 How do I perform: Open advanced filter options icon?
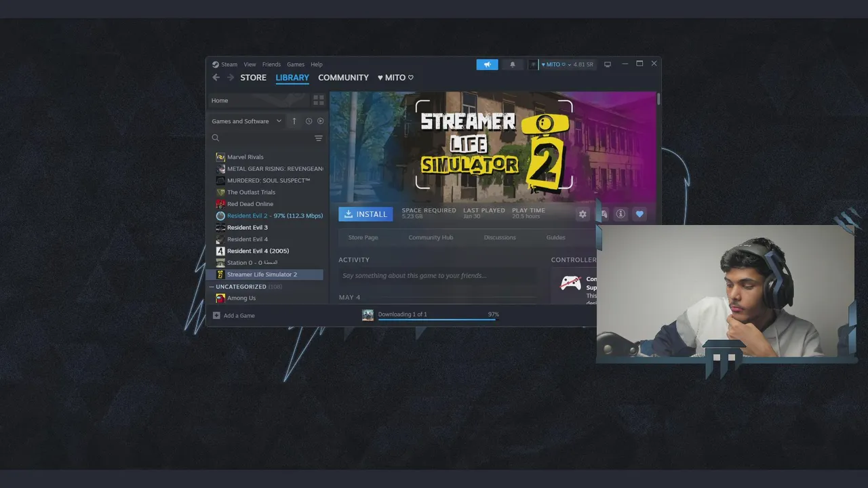click(319, 138)
